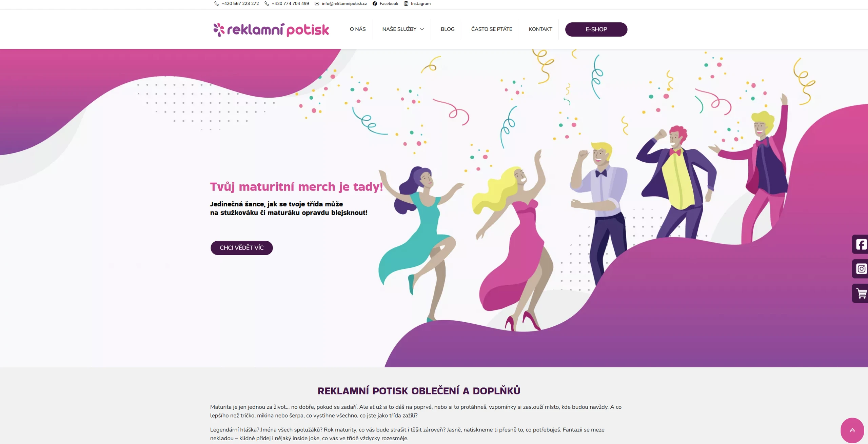This screenshot has width=868, height=444.
Task: Click the phone icon next to +420 567 223 272
Action: click(216, 4)
